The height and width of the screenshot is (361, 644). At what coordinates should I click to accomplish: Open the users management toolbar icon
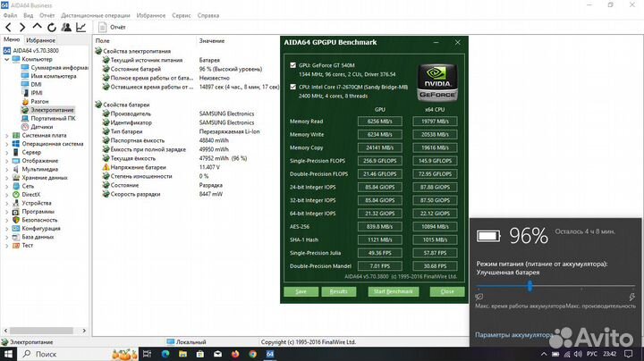[66, 27]
